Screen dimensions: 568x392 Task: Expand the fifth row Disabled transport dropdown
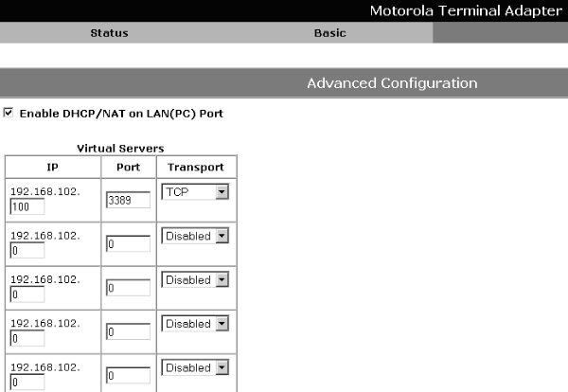pos(196,367)
